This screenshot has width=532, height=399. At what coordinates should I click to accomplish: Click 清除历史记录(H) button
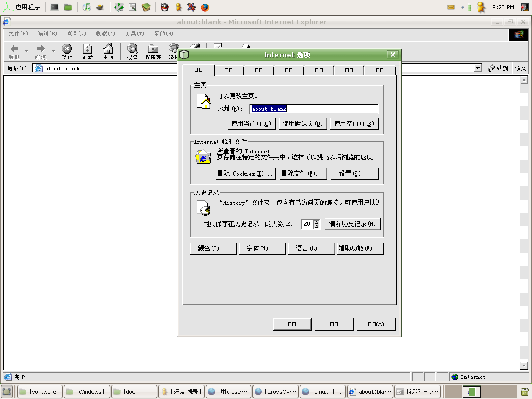(x=352, y=224)
